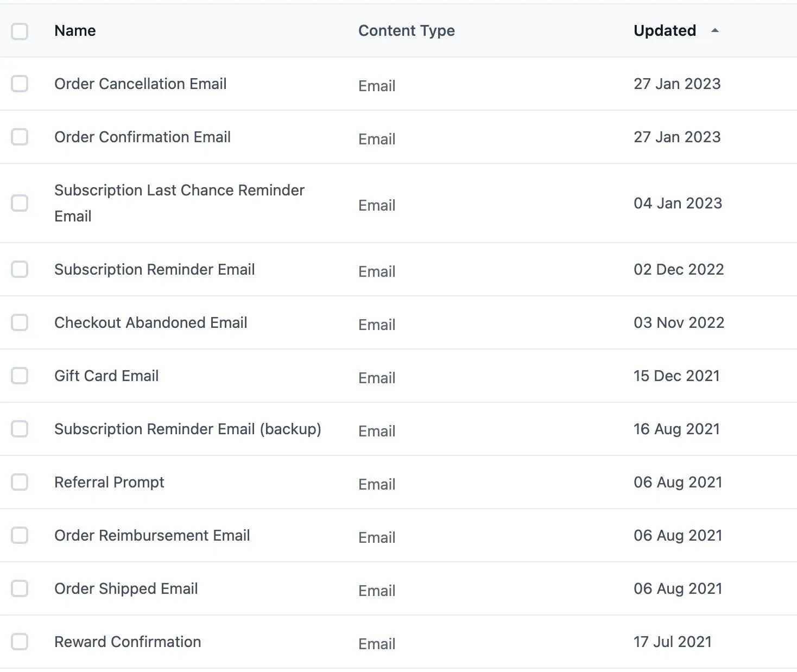This screenshot has width=797, height=672.
Task: Open the Subscription Reminder Email (backup) entry
Action: click(188, 429)
